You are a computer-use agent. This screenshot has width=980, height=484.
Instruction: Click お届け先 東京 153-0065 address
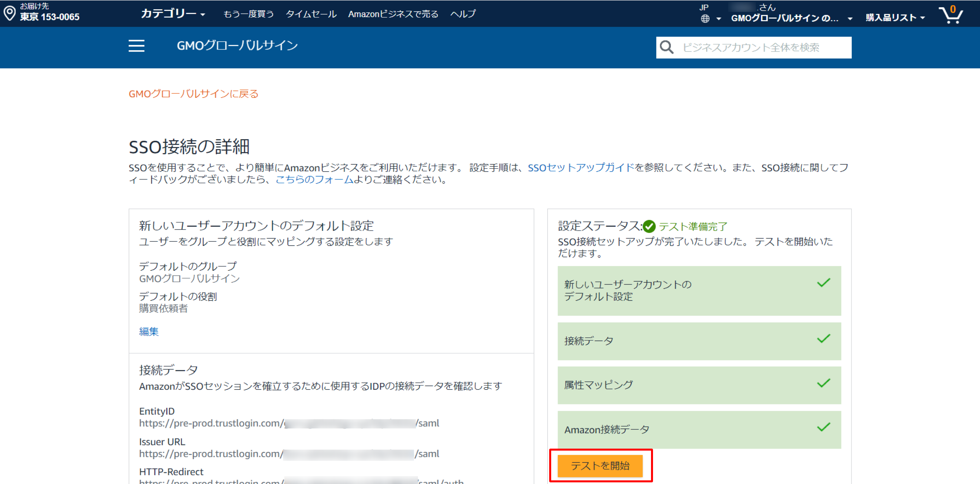50,12
